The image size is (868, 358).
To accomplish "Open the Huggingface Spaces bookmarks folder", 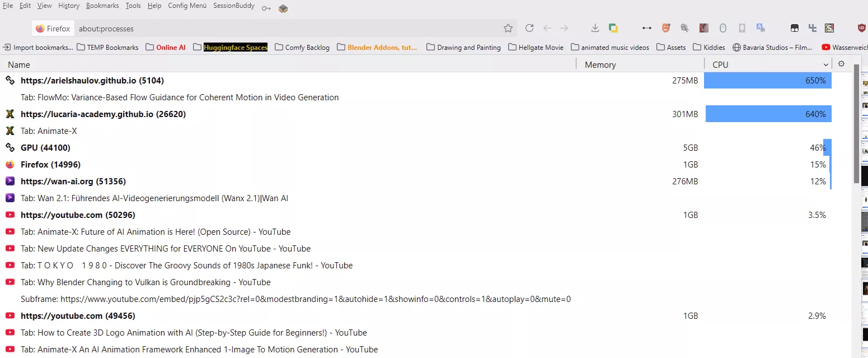I will (x=231, y=48).
